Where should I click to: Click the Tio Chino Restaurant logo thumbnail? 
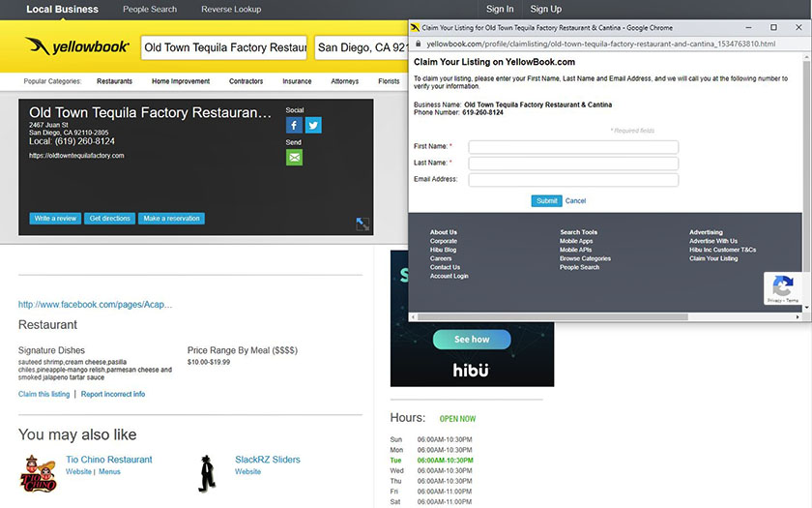pos(38,474)
